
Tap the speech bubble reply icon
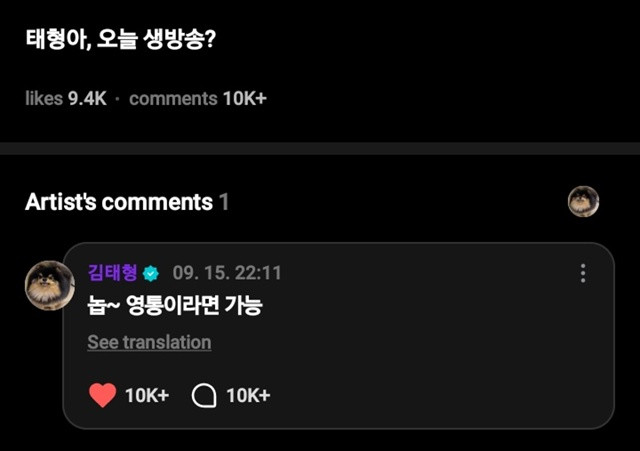pos(204,395)
